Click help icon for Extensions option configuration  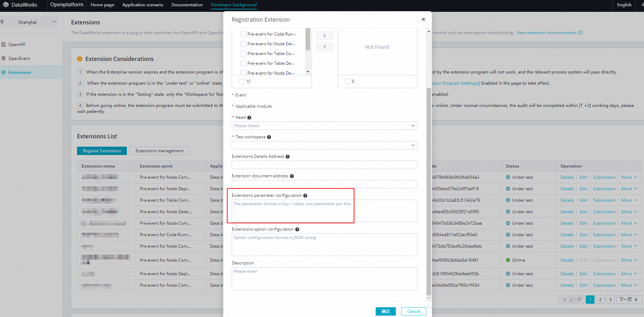pos(297,229)
